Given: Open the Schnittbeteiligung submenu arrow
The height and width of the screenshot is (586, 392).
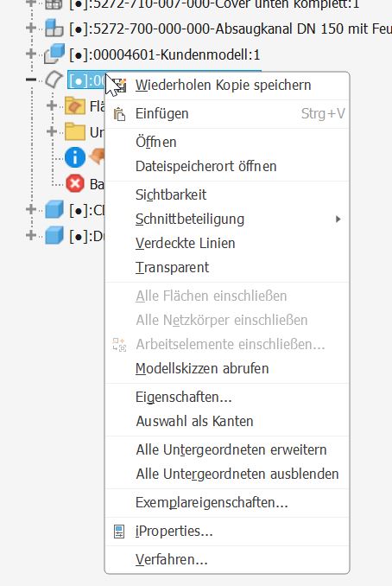Looking at the screenshot, I should point(338,219).
